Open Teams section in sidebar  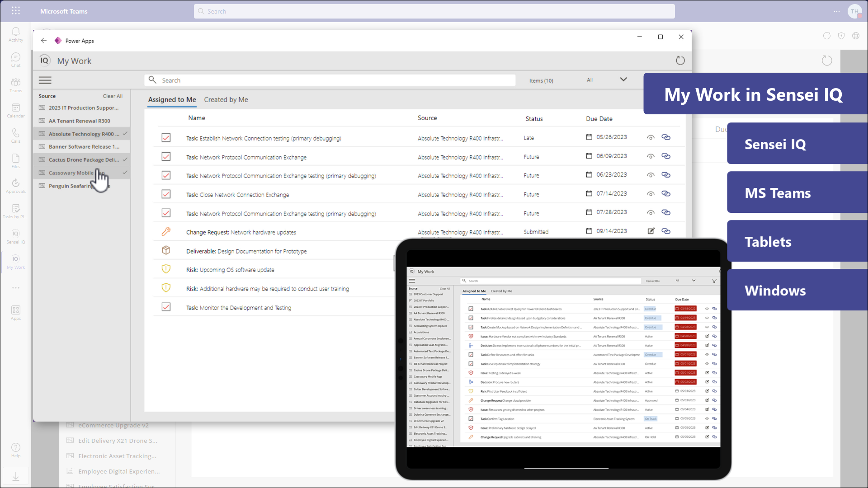coord(16,85)
